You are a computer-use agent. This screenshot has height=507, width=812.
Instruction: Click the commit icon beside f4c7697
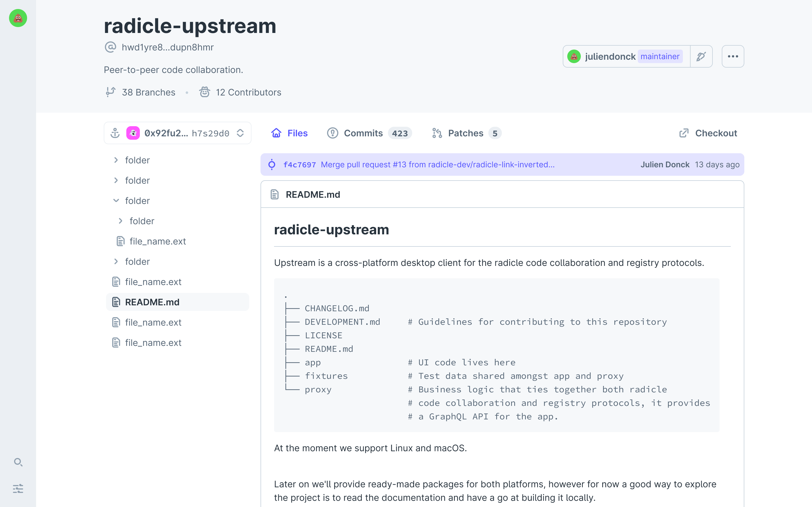(x=272, y=165)
